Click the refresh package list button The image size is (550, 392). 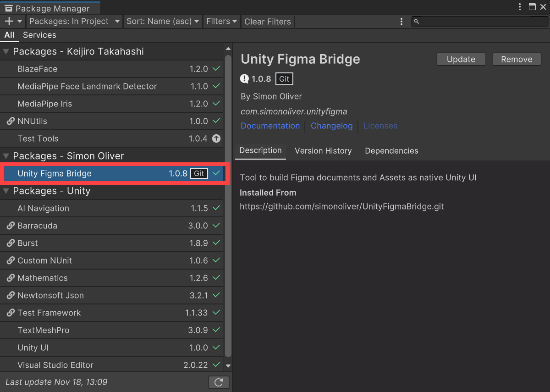click(219, 382)
